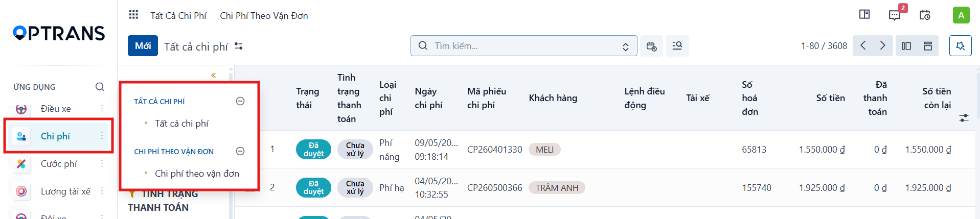Open the activities clock-calendar icon
This screenshot has width=980, height=219.
pos(925,15)
